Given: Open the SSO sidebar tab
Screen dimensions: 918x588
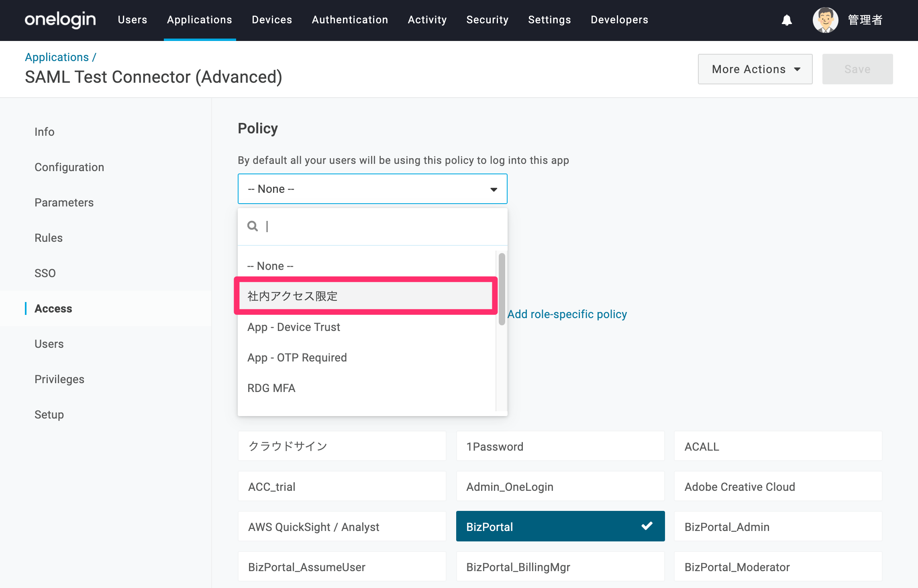Looking at the screenshot, I should tap(45, 273).
